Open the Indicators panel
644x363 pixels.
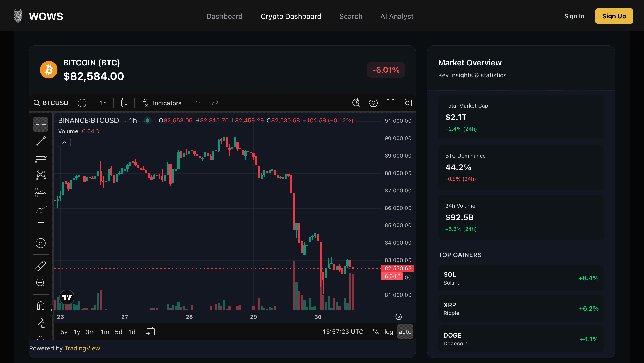(167, 103)
